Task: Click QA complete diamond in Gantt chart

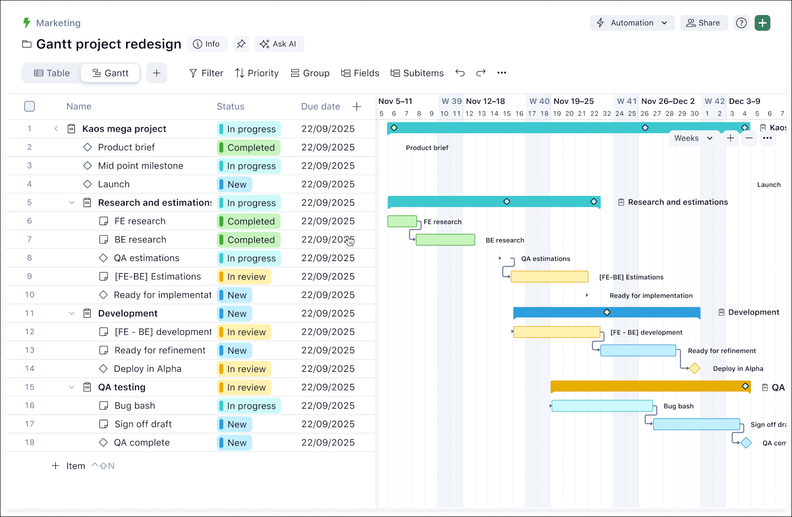Action: pos(746,443)
